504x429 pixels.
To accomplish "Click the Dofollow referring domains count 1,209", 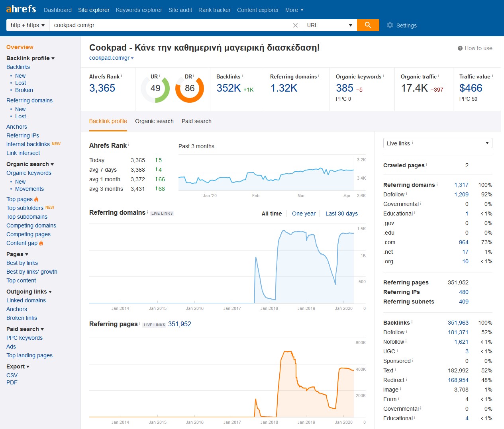I will (461, 194).
